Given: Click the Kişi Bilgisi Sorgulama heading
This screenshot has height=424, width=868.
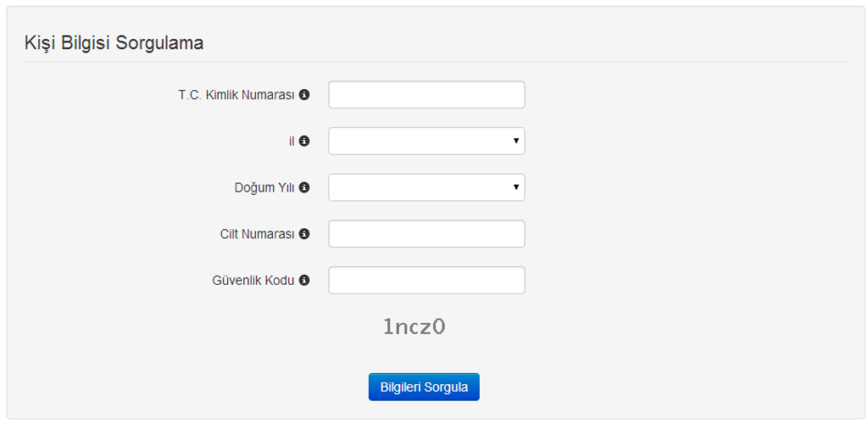Looking at the screenshot, I should (x=114, y=42).
